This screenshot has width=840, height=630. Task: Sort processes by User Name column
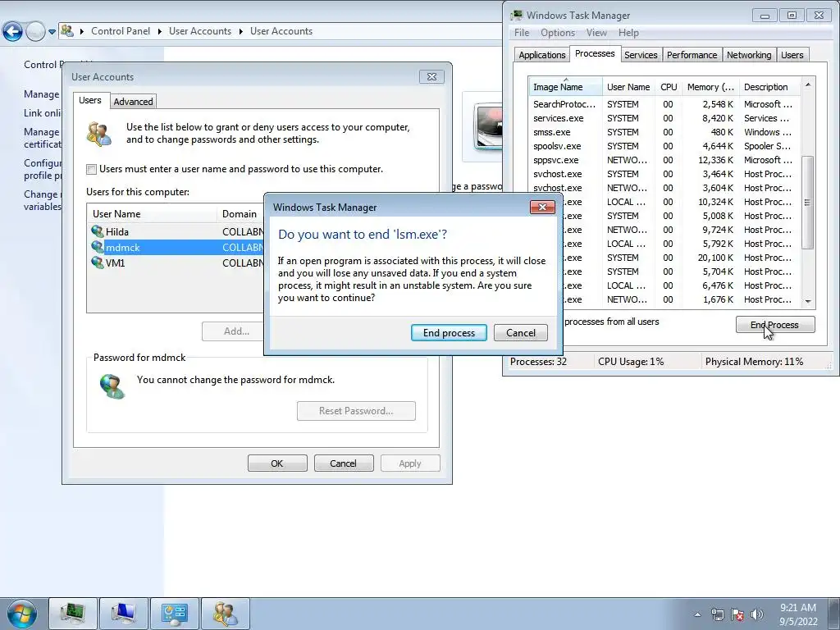click(x=628, y=87)
